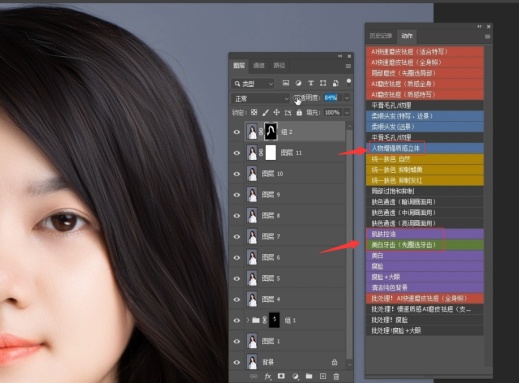Run action 批处理! 瘦脸
The height and width of the screenshot is (383, 519).
tap(425, 320)
